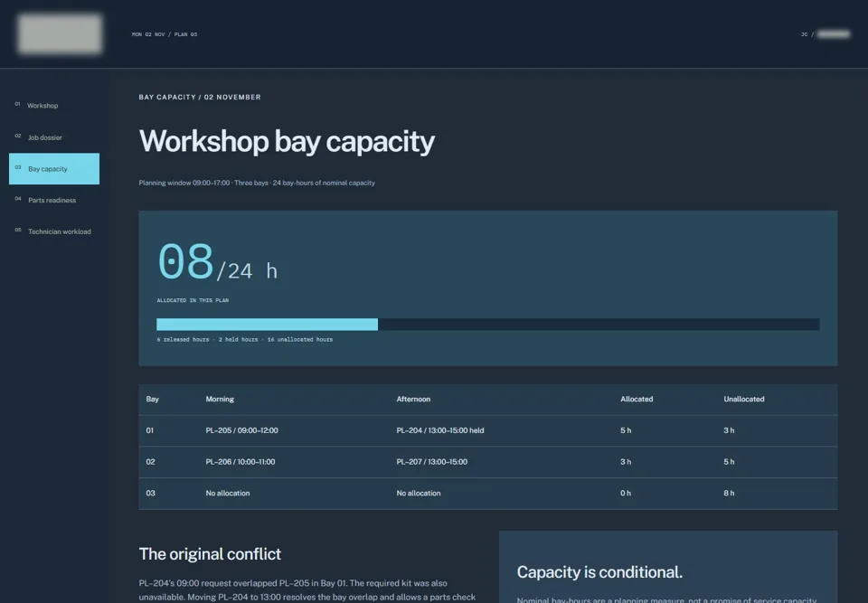Click the Capacity is conditional. card heading
Screen dimensions: 868x603
pyautogui.click(x=599, y=572)
